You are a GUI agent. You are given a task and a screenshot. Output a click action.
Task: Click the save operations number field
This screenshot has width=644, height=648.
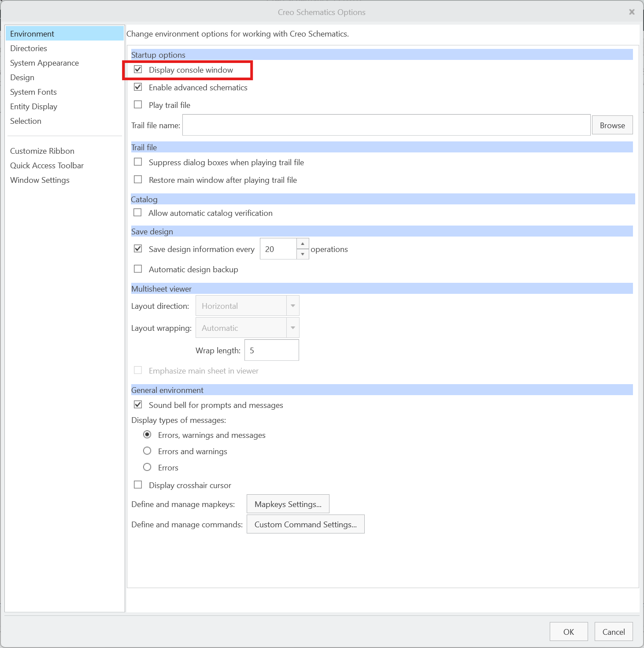[x=278, y=249]
